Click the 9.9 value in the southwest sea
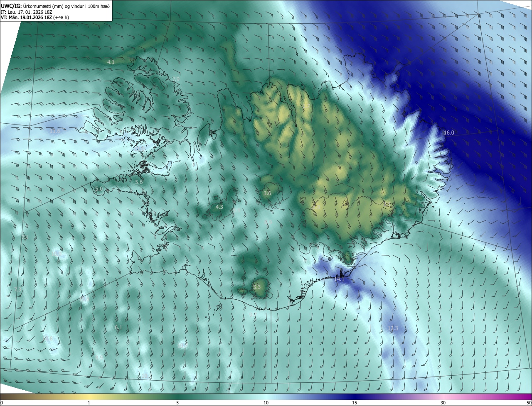Screen dimensions: 532x406 coord(99,357)
